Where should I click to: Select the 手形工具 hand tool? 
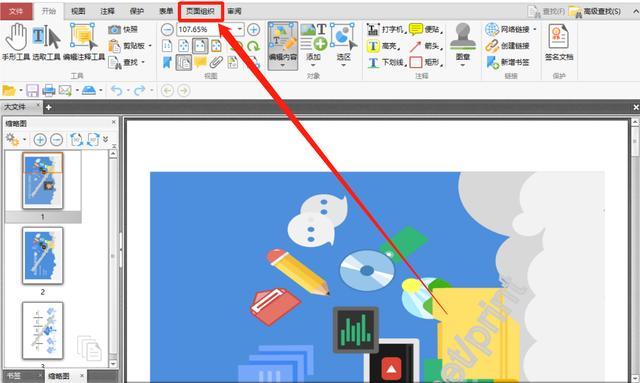coord(16,42)
